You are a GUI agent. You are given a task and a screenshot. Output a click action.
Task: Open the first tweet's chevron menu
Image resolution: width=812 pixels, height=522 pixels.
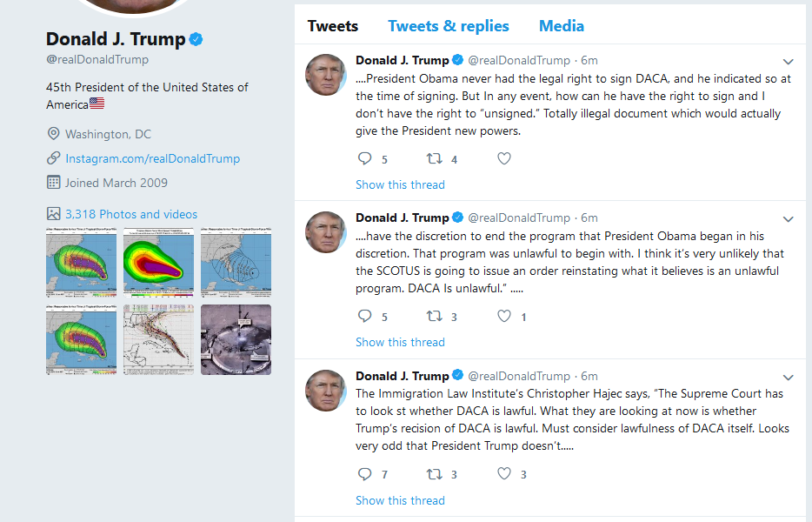(x=789, y=62)
